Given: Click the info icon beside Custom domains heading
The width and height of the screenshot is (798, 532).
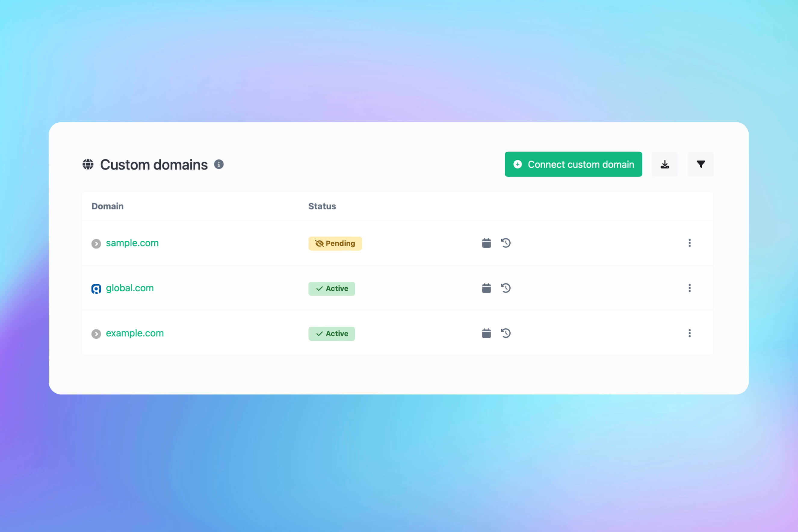Looking at the screenshot, I should click(219, 164).
